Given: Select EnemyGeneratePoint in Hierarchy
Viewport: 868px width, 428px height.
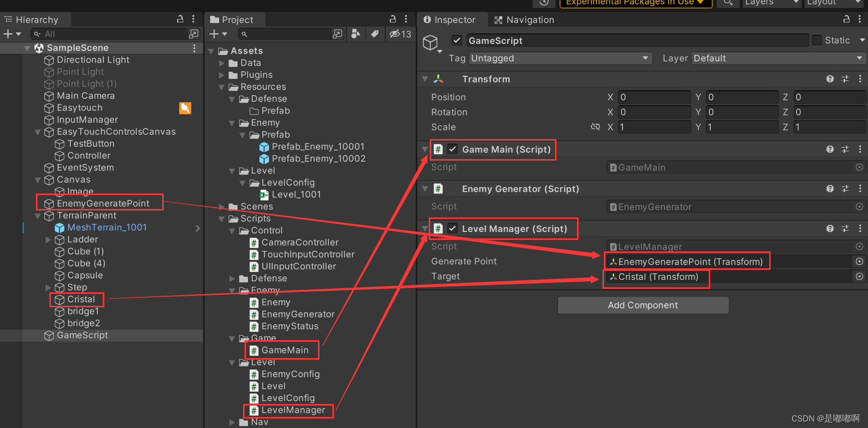Looking at the screenshot, I should 103,204.
